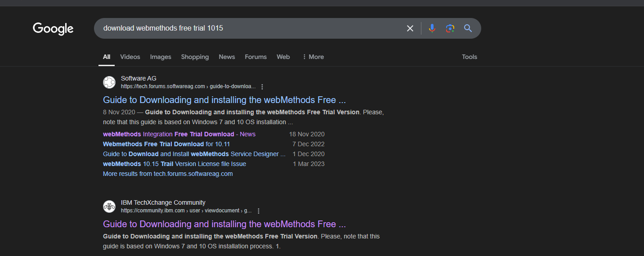Click the 1 Dec 2020 date

309,154
